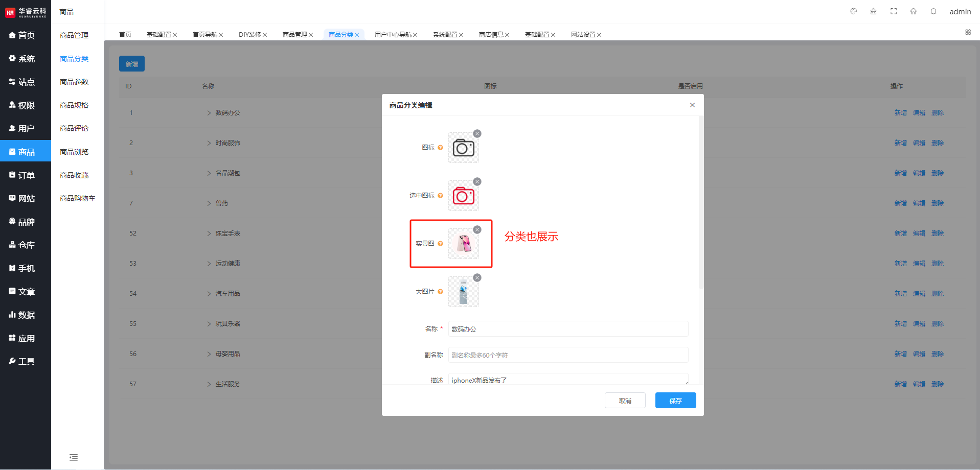Click the dialog's vertical scrollbar
Image resolution: width=980 pixels, height=470 pixels.
tap(701, 204)
